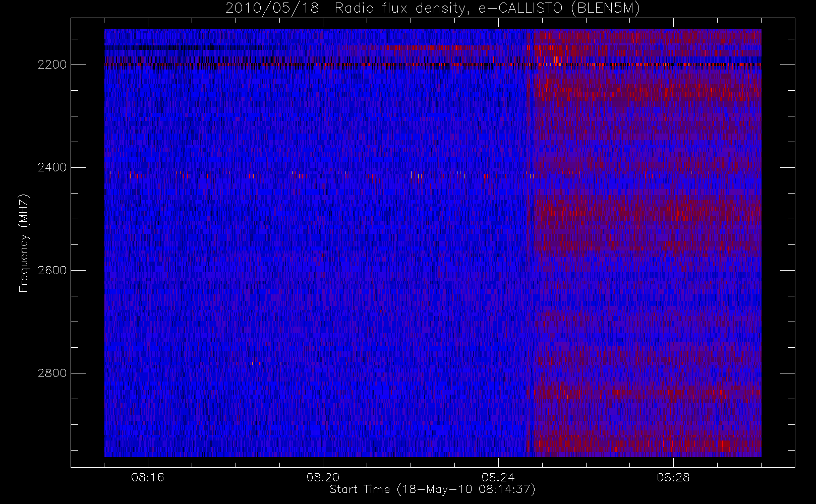This screenshot has width=816, height=504.
Task: Select the 2600 frequency tick label
Action: (x=52, y=270)
